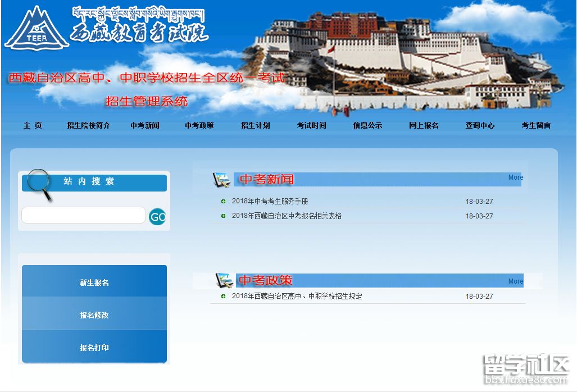Open the 网上报名 menu item
The height and width of the screenshot is (392, 577).
[424, 126]
